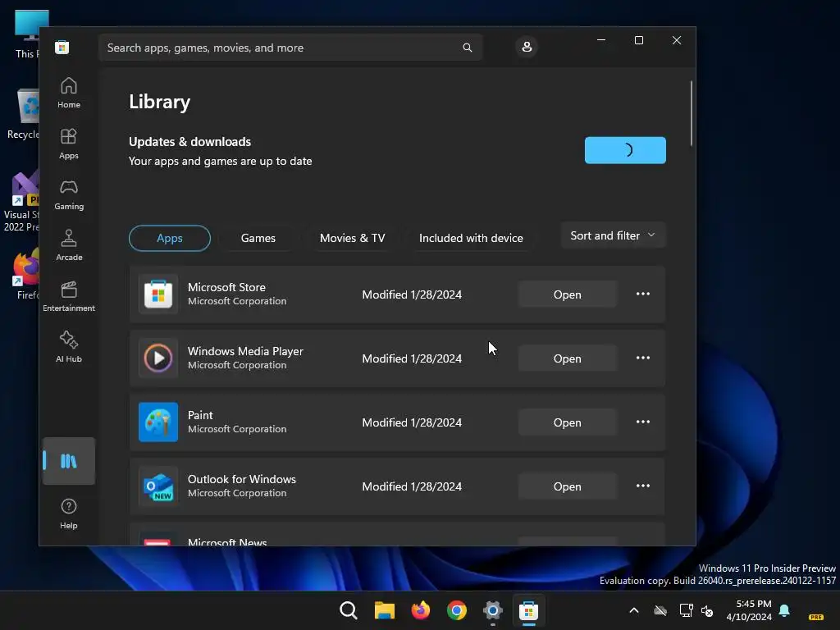The width and height of the screenshot is (840, 630).
Task: Click the search magnifier icon in Store
Action: 467,48
